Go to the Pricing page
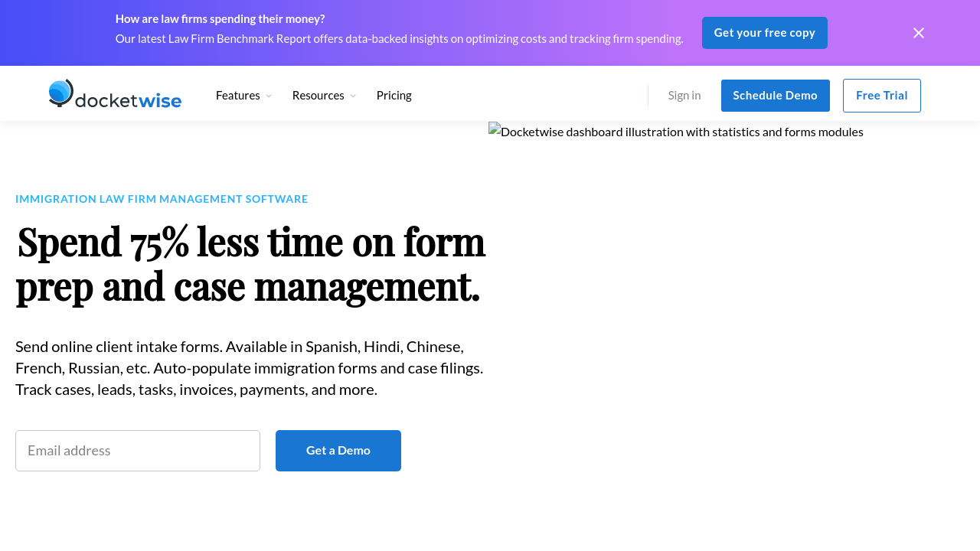The width and height of the screenshot is (980, 551). point(394,96)
